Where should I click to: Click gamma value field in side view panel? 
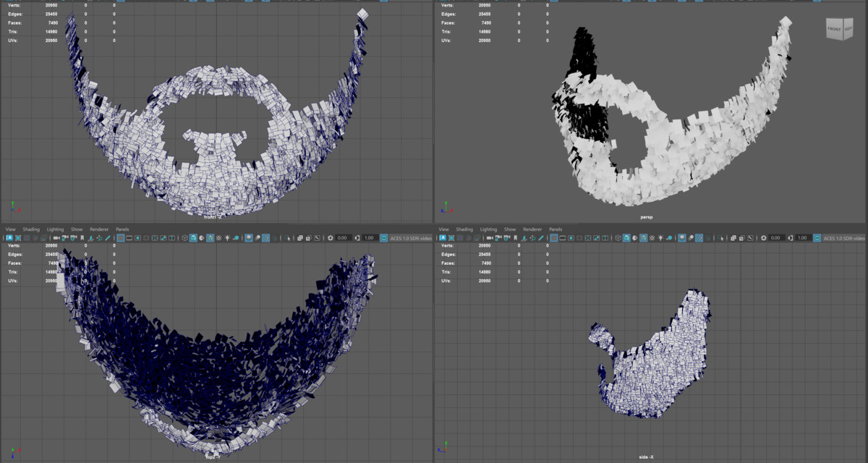pos(802,238)
